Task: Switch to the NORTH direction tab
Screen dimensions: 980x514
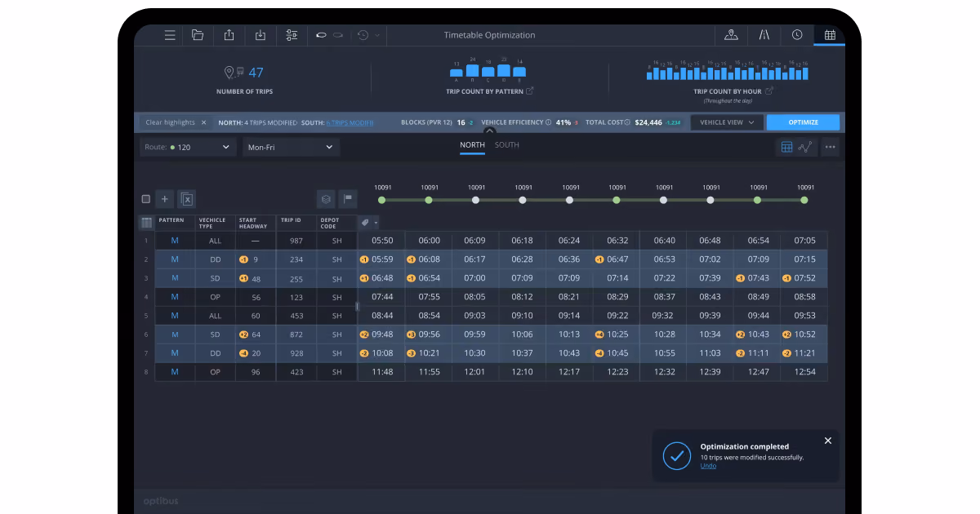Action: (472, 145)
